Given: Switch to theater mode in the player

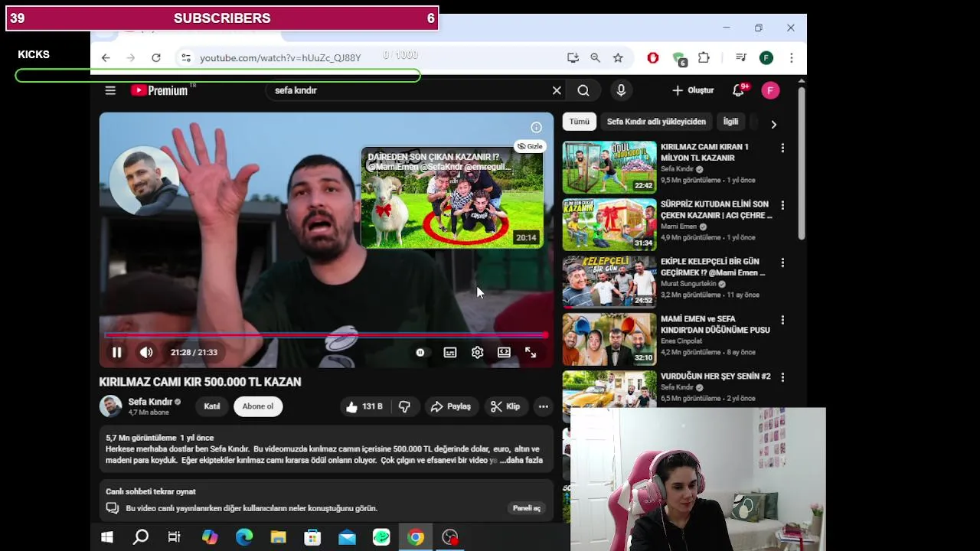Looking at the screenshot, I should [504, 353].
